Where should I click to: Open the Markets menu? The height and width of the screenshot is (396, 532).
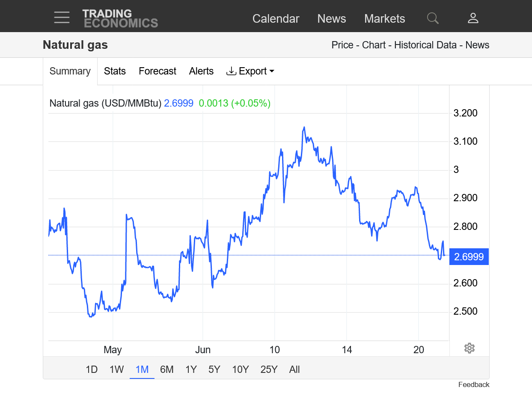click(385, 19)
